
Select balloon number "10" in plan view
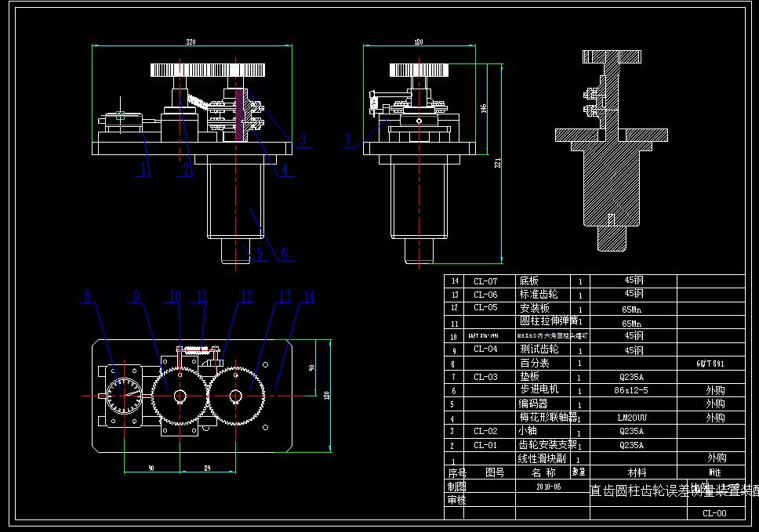(175, 296)
